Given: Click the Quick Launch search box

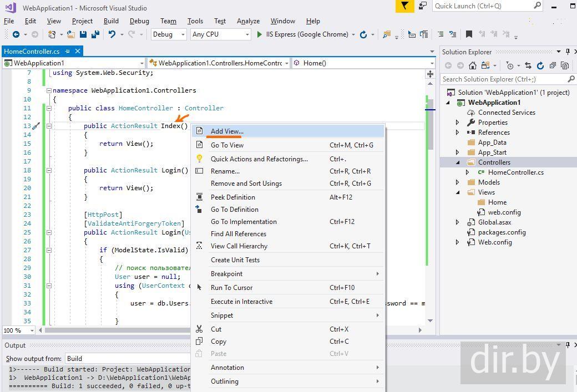Looking at the screenshot, I should point(483,6).
